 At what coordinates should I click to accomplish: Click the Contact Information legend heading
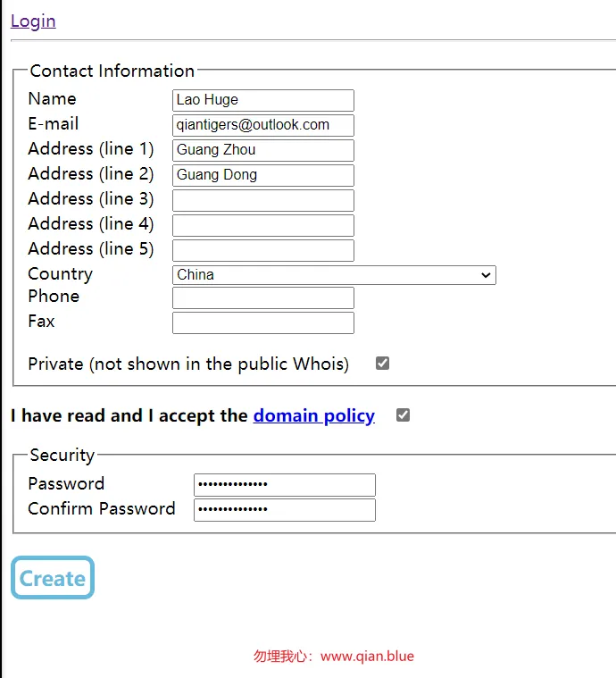(x=112, y=71)
